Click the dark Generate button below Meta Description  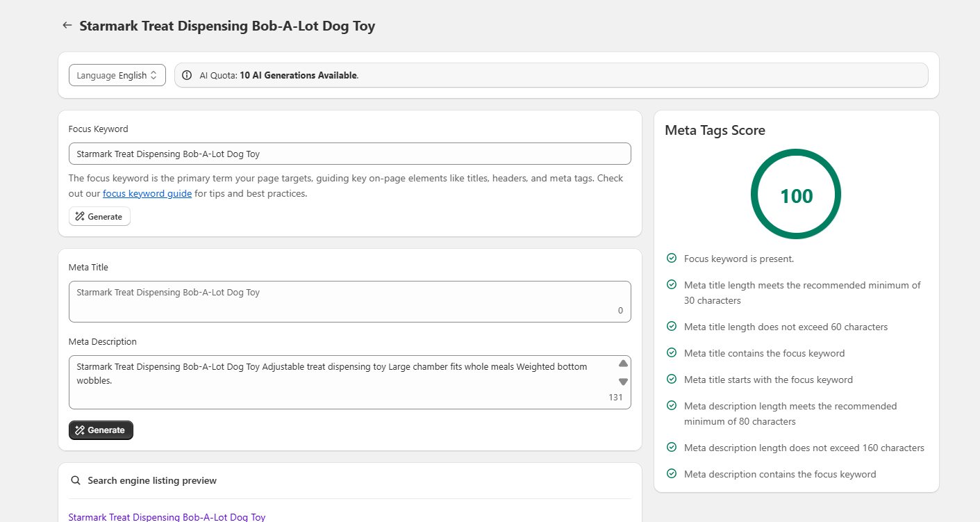tap(101, 430)
